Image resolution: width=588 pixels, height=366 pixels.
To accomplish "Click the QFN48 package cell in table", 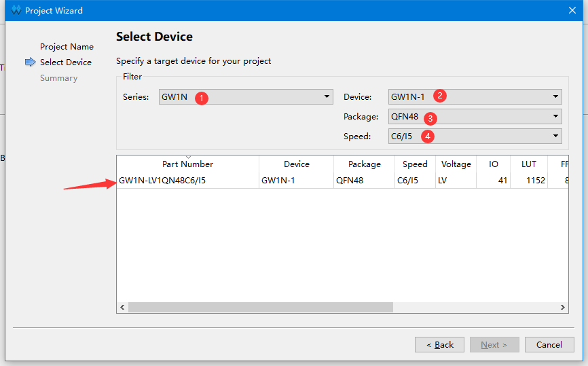I will pyautogui.click(x=364, y=181).
